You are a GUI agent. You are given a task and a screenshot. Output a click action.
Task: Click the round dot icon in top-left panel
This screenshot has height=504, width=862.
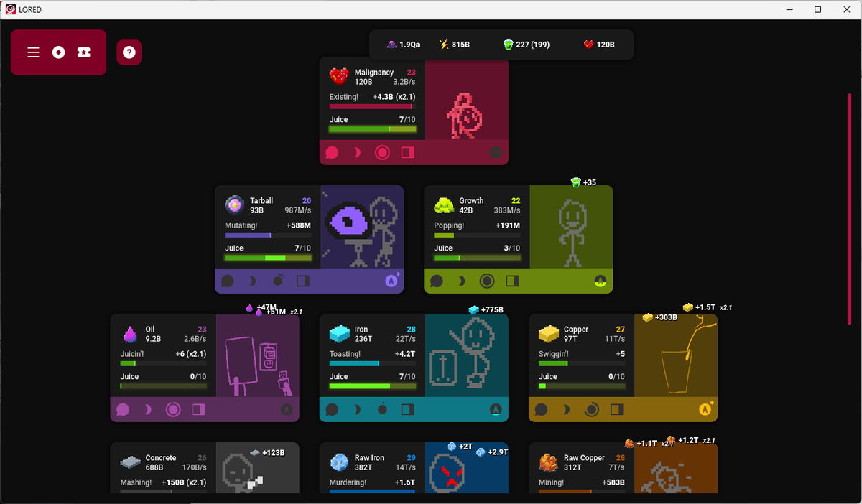click(59, 52)
